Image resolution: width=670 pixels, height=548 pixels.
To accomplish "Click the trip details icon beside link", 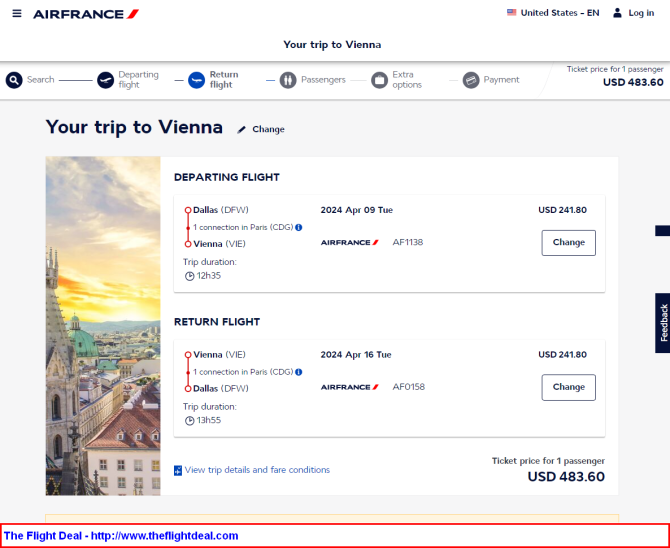I will 178,471.
